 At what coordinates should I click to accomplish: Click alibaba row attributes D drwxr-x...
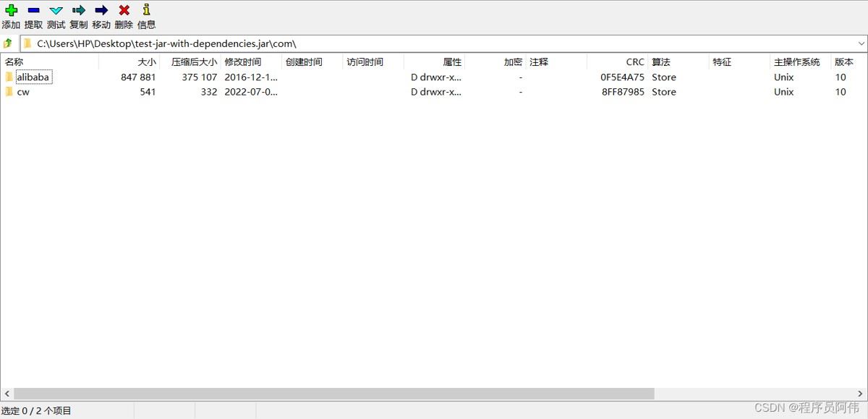tap(436, 77)
